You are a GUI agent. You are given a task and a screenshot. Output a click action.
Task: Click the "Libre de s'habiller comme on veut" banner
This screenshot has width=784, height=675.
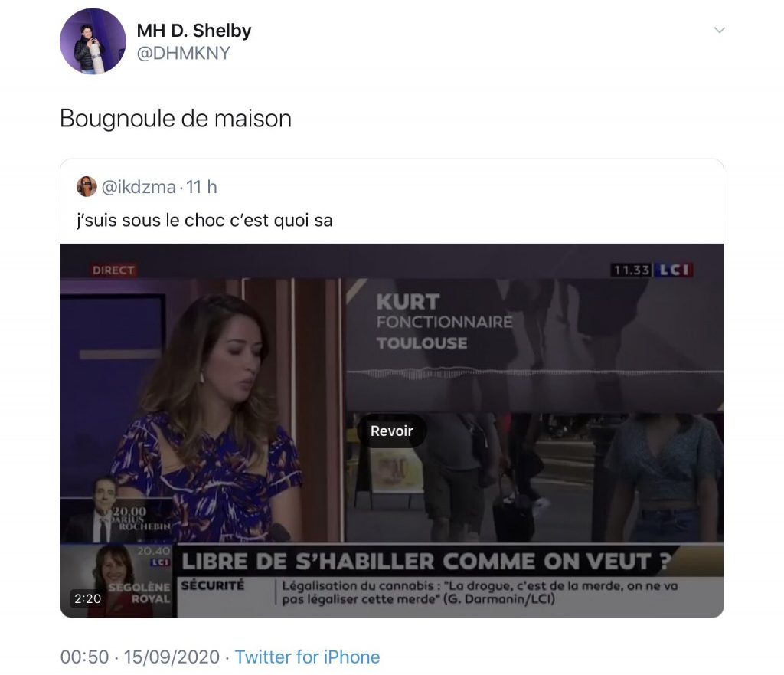426,562
